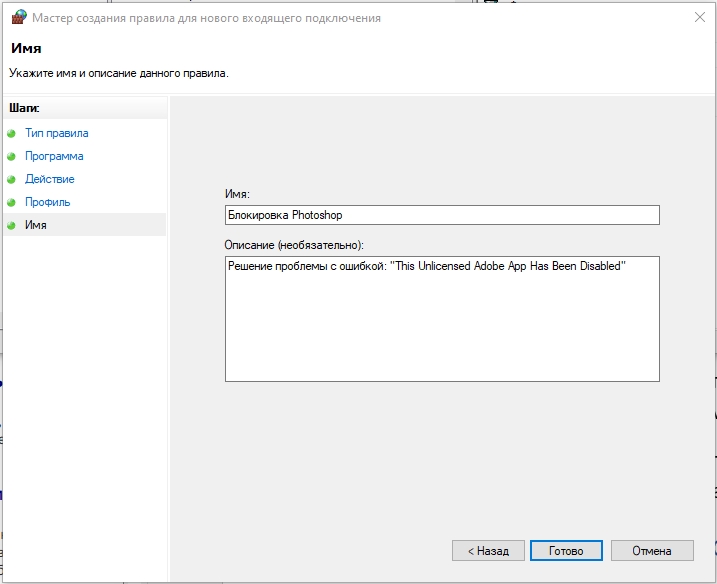The image size is (717, 584).
Task: Click the green bullet beside Действие
Action: tap(12, 179)
